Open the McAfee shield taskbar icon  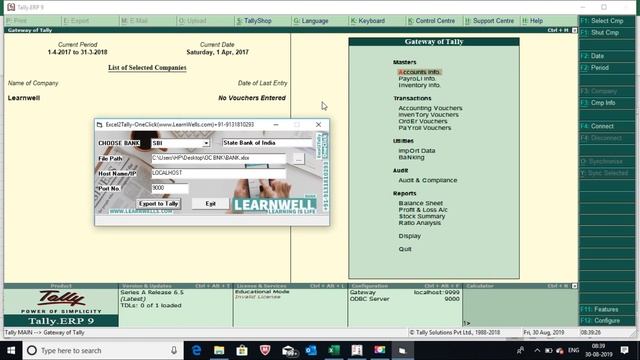coord(265,351)
